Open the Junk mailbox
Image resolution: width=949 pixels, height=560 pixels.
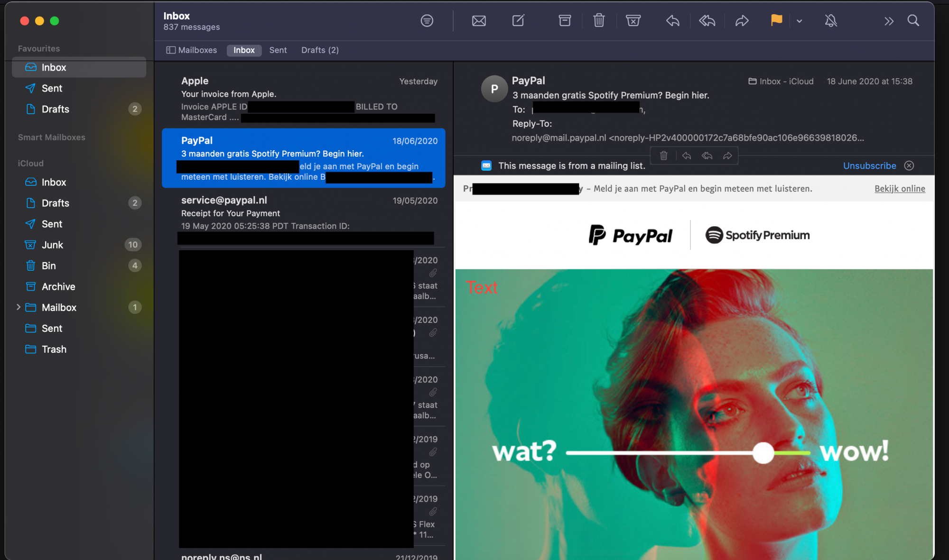[79, 245]
